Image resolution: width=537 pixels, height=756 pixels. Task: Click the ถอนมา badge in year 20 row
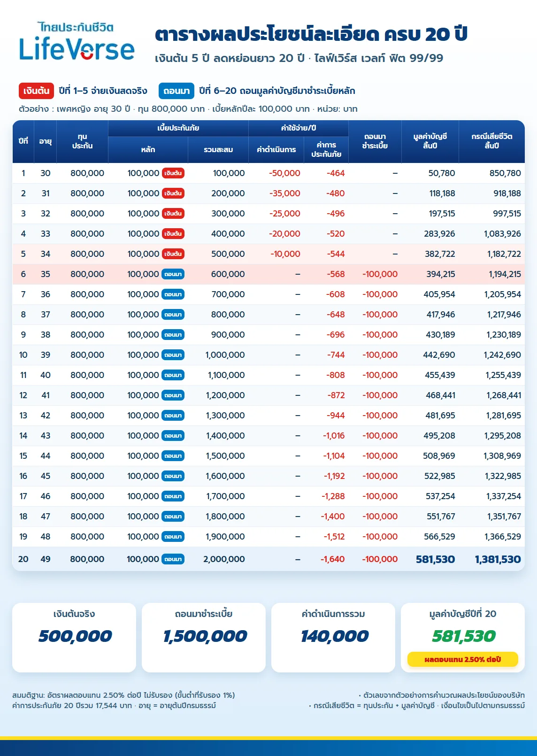(173, 559)
